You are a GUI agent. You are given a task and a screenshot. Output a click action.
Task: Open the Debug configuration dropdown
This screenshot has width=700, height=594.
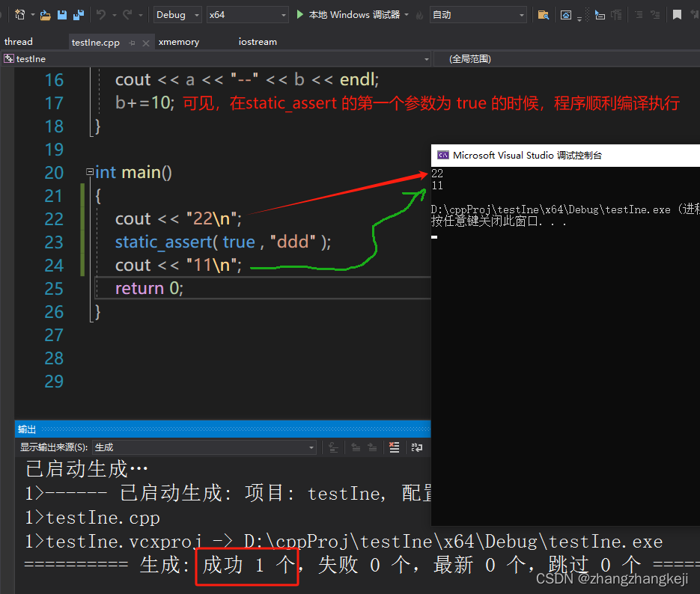pyautogui.click(x=177, y=15)
